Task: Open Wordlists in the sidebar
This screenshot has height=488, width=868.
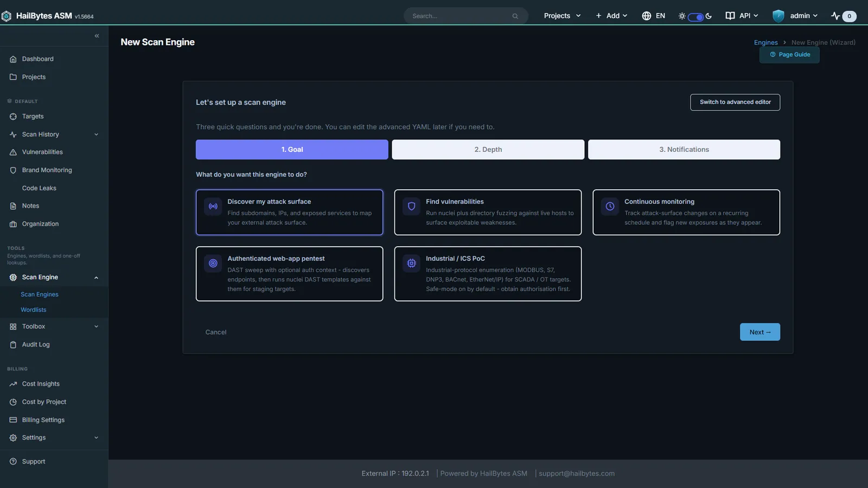Action: 34,310
